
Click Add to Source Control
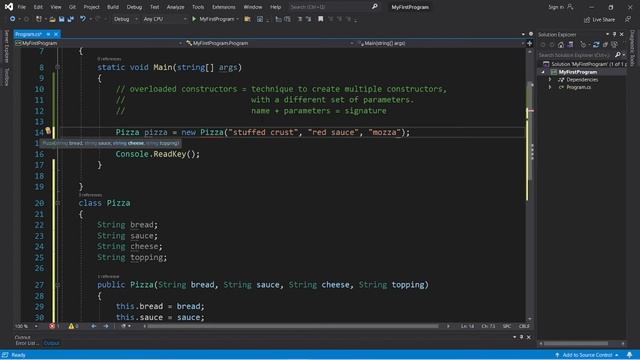(x=587, y=355)
